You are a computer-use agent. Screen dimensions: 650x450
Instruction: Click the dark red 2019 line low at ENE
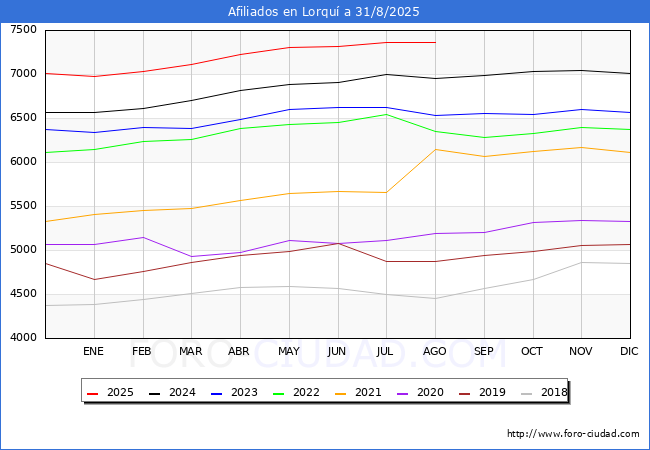point(95,279)
